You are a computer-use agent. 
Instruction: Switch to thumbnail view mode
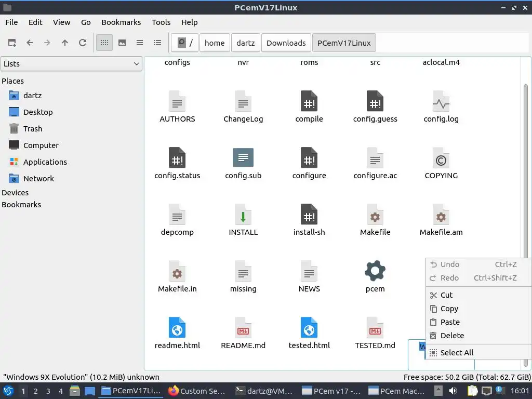pyautogui.click(x=122, y=43)
